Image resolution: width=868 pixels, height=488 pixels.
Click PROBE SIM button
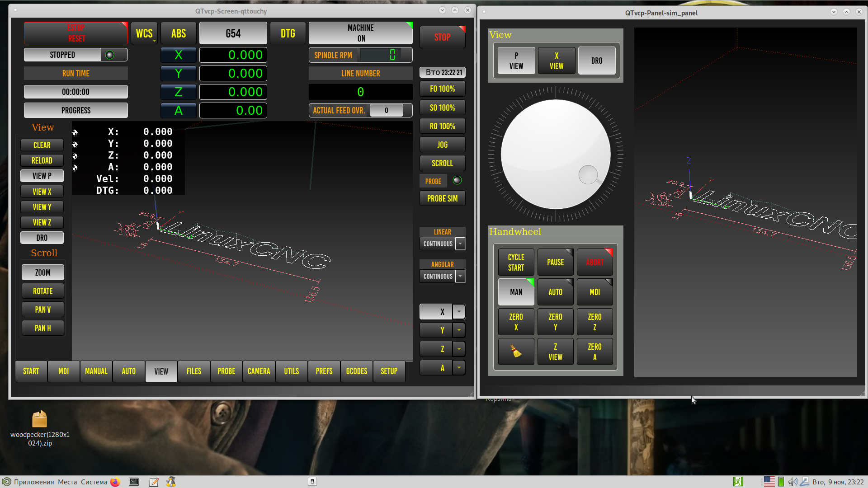pos(442,199)
